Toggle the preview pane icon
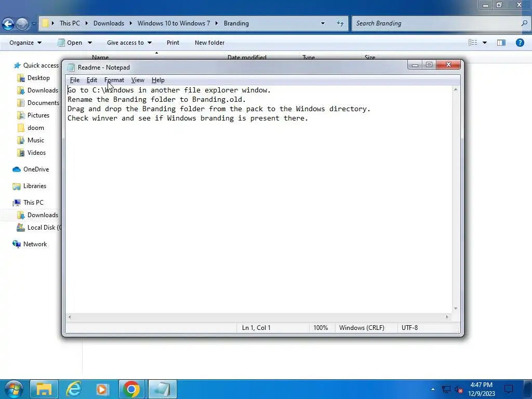Screen dimensions: 532x399 (501, 43)
